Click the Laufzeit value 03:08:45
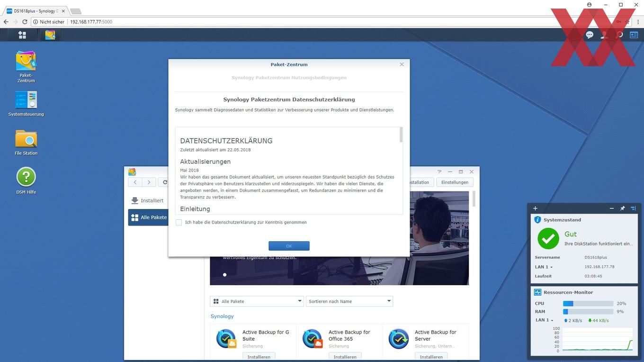Image resolution: width=644 pixels, height=362 pixels. click(593, 276)
